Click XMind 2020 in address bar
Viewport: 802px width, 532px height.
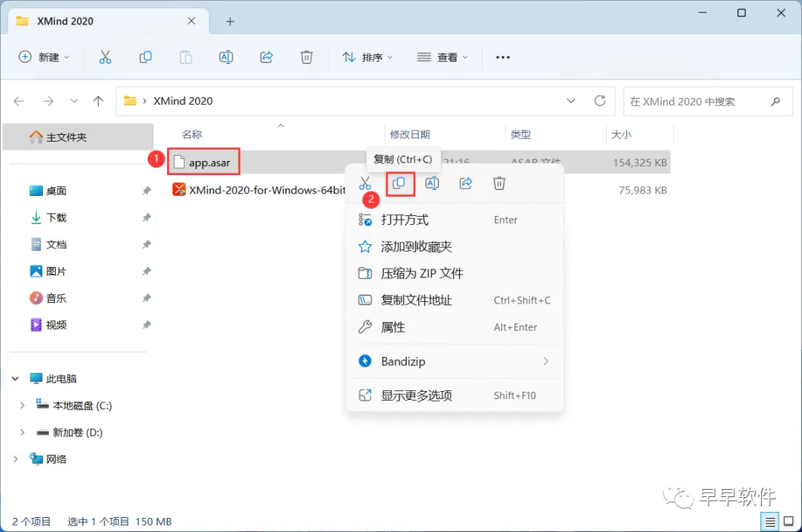(183, 101)
